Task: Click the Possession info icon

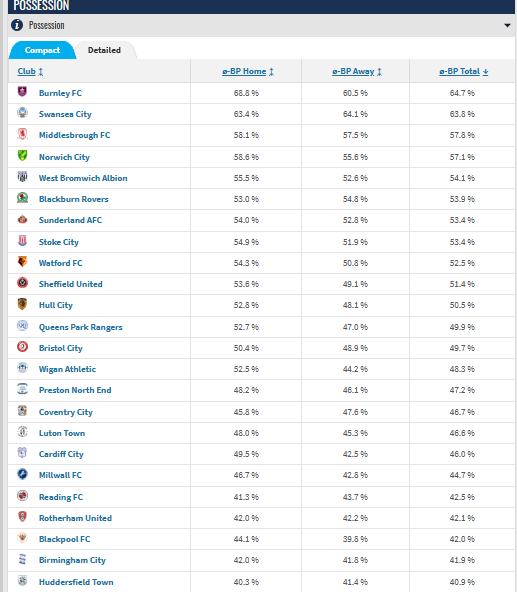Action: tap(17, 25)
